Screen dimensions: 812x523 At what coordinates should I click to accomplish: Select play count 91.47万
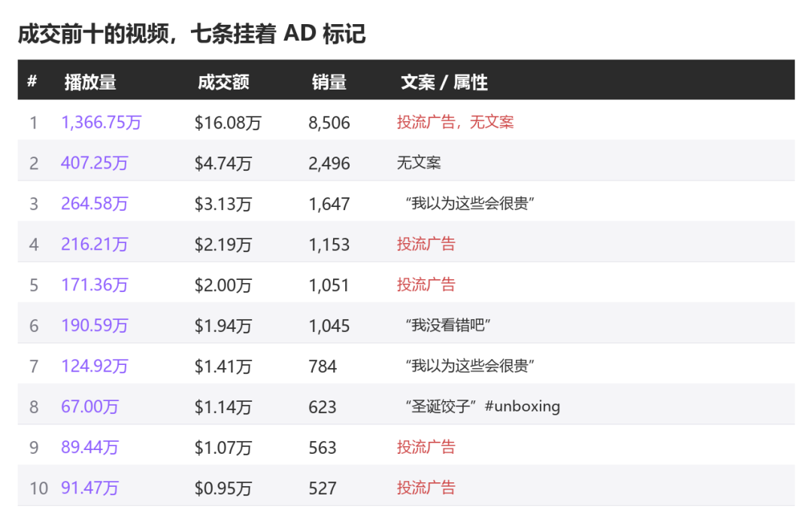(89, 488)
